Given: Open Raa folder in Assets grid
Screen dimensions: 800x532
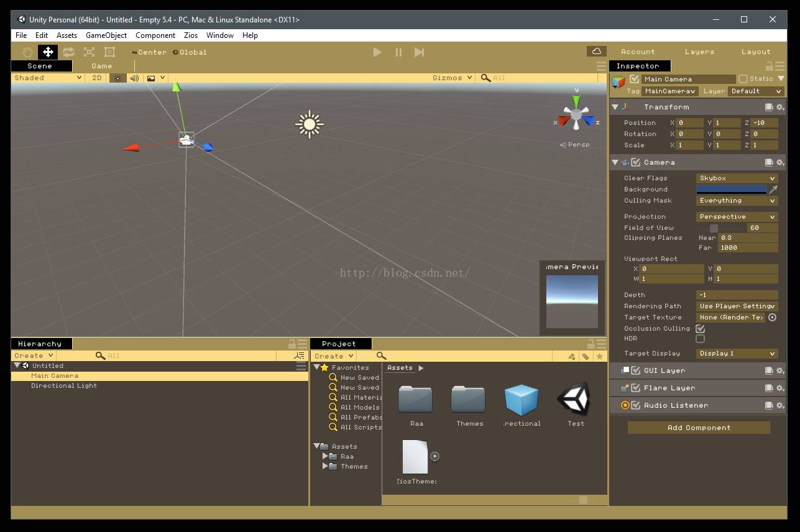Looking at the screenshot, I should click(415, 399).
